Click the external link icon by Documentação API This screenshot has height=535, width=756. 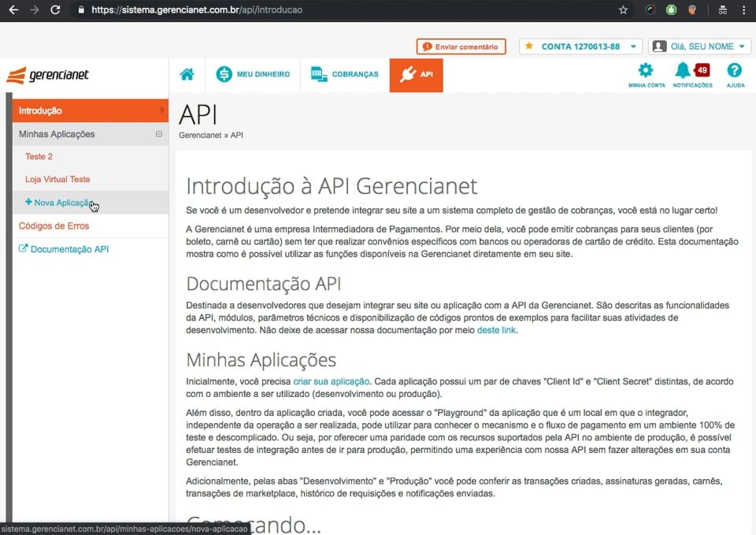23,248
